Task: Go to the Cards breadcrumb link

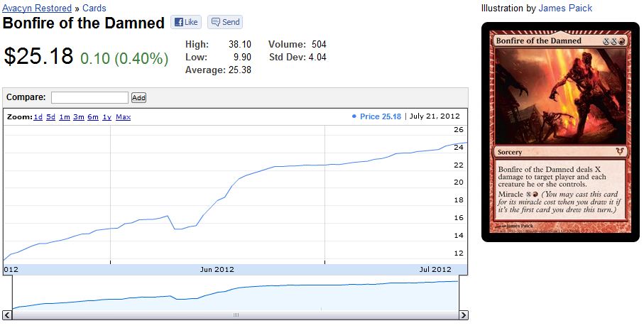Action: [94, 8]
